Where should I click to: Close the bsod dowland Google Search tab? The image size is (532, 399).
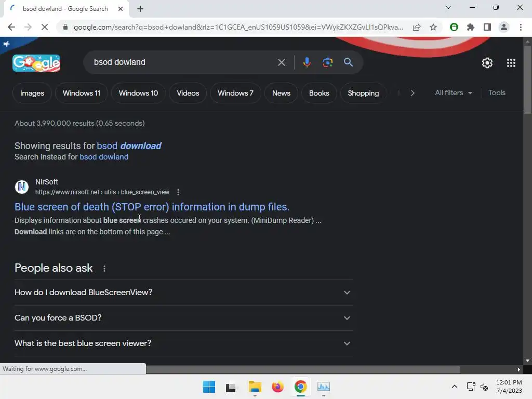(x=121, y=9)
